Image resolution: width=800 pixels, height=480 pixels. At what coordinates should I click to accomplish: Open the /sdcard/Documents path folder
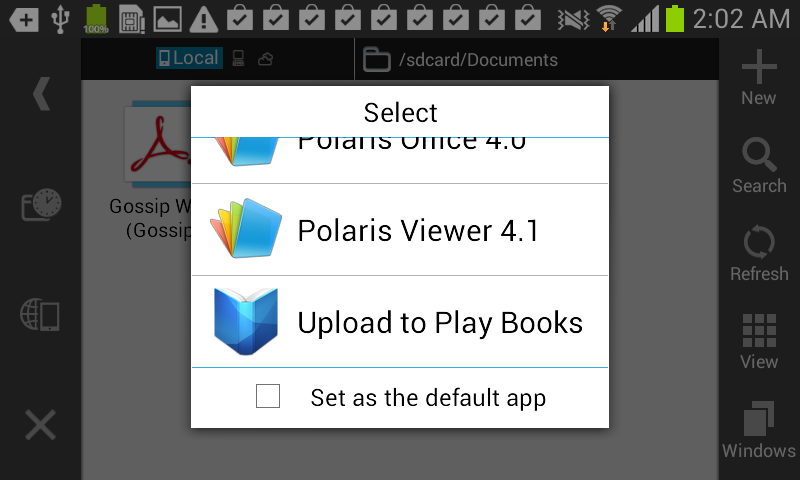point(460,60)
